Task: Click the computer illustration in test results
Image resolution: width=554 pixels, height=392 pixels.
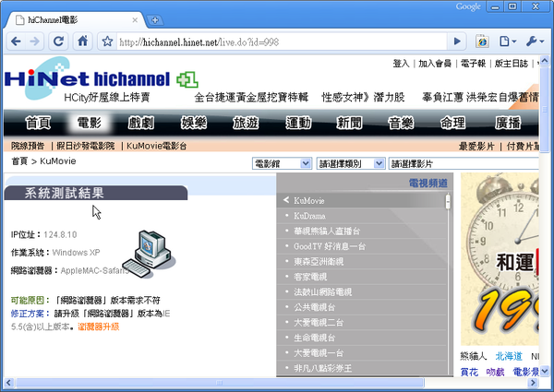Action: 149,254
